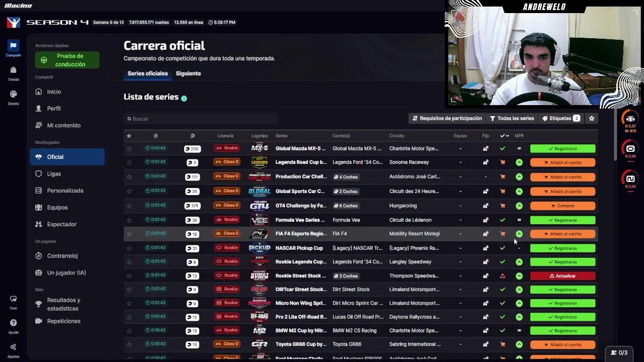Open Mi contenido in the sidebar
Screen dimensions: 644x362
pyautogui.click(x=67, y=126)
